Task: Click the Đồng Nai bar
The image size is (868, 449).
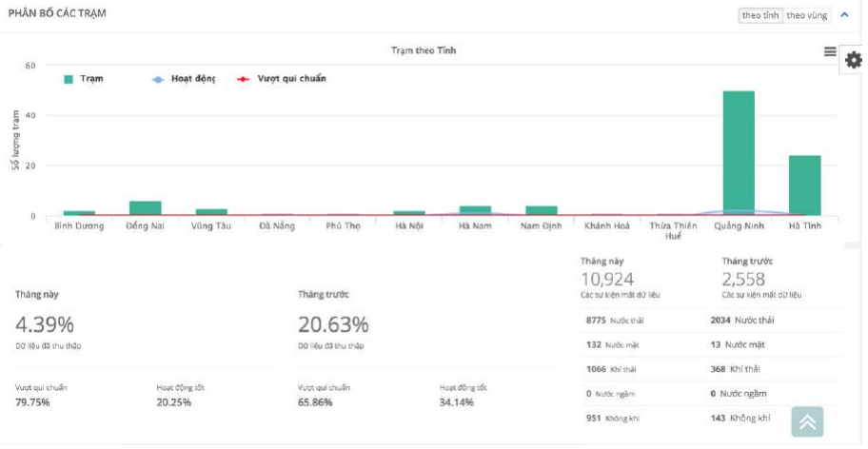Action: click(x=145, y=208)
